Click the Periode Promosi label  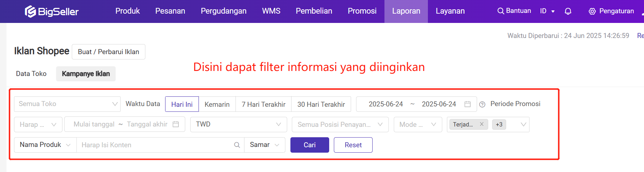tap(515, 104)
